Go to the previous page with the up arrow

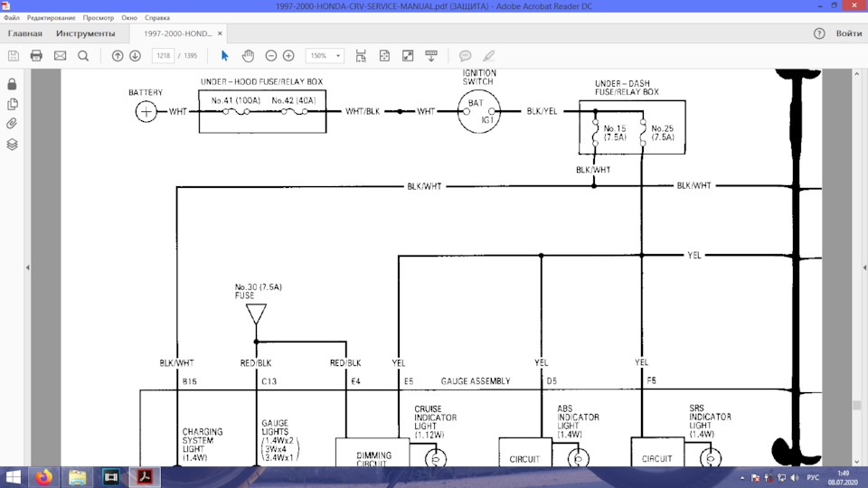tap(118, 55)
